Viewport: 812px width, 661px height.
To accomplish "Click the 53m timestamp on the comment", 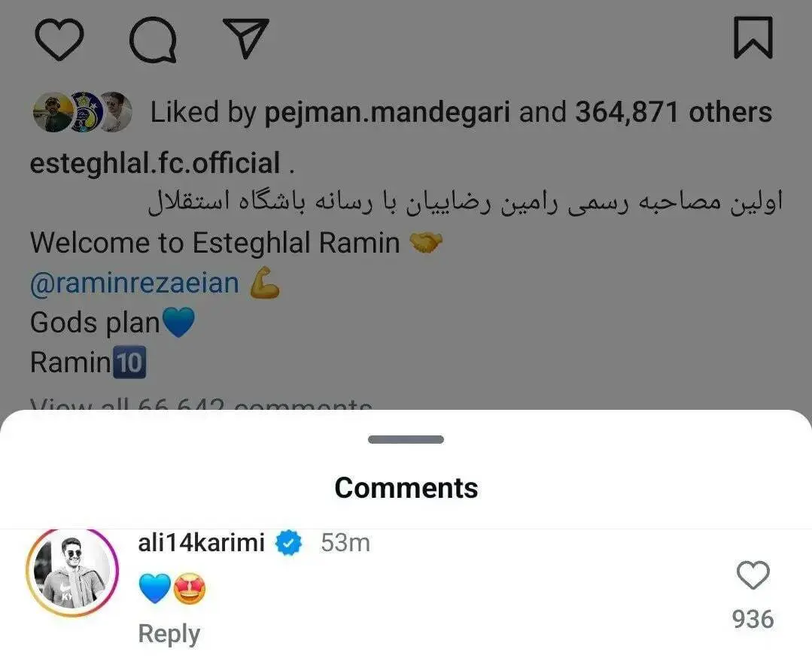I will (x=345, y=543).
